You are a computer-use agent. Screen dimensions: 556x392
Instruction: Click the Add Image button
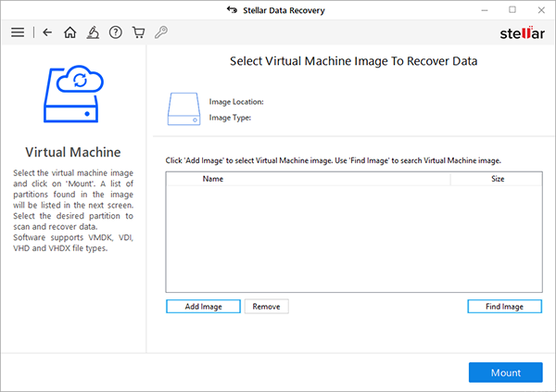(x=203, y=307)
